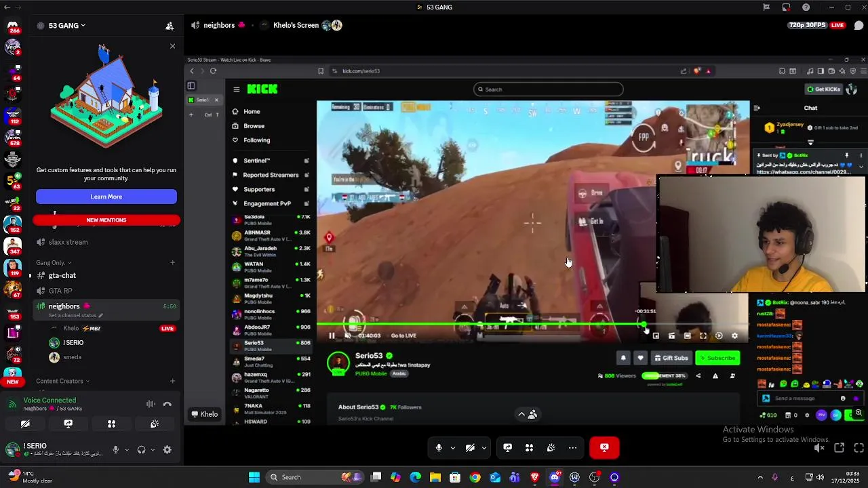
Task: Mute microphone in the user panel
Action: 116,450
